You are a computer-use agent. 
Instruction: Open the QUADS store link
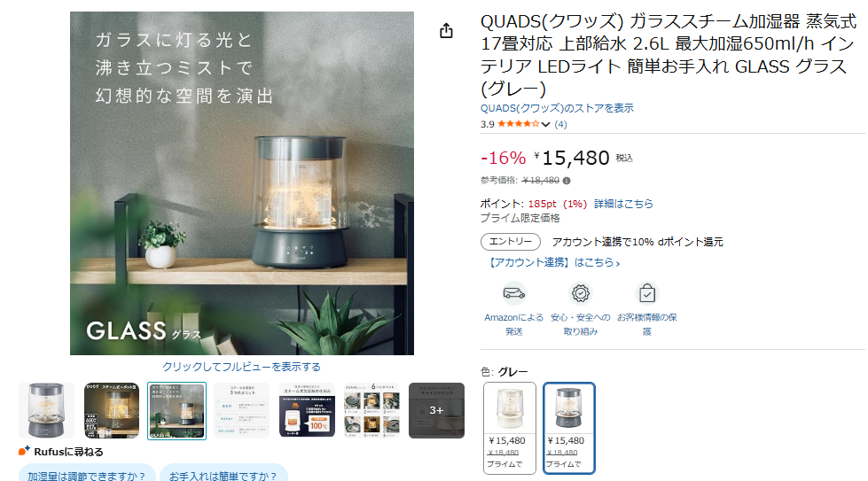(x=557, y=108)
